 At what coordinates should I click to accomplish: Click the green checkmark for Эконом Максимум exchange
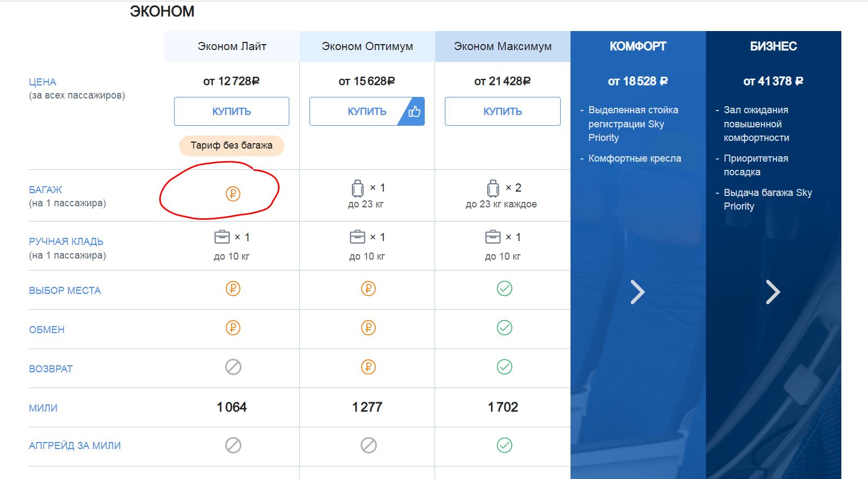[504, 328]
